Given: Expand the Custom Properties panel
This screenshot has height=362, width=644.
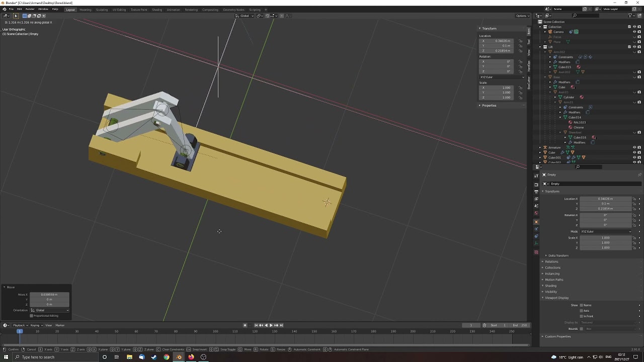Looking at the screenshot, I should pos(556,336).
